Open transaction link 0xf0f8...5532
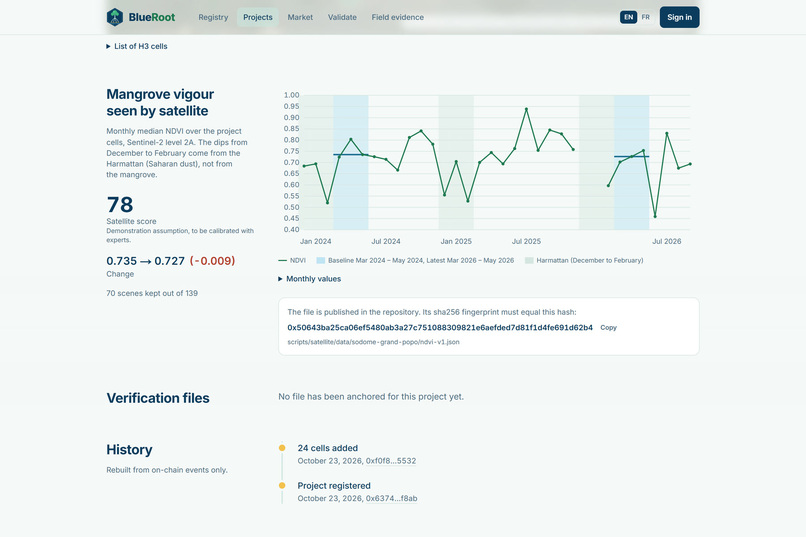The image size is (806, 537). [391, 461]
